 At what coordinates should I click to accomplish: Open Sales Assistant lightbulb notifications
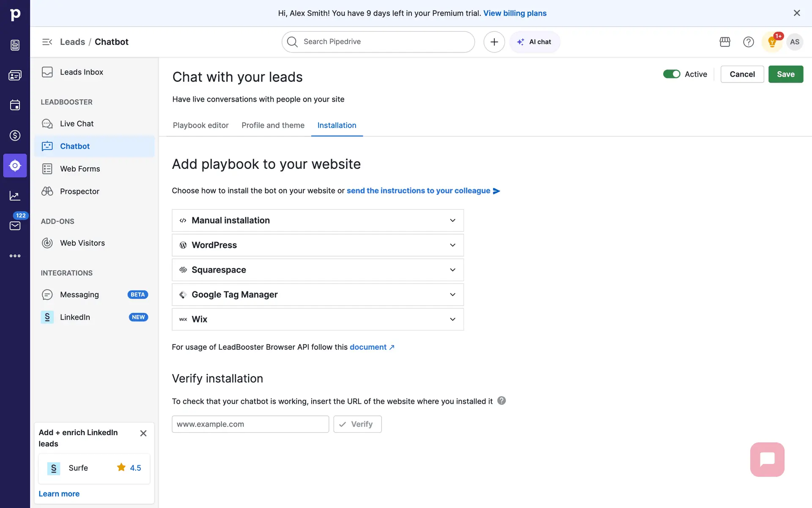point(772,42)
